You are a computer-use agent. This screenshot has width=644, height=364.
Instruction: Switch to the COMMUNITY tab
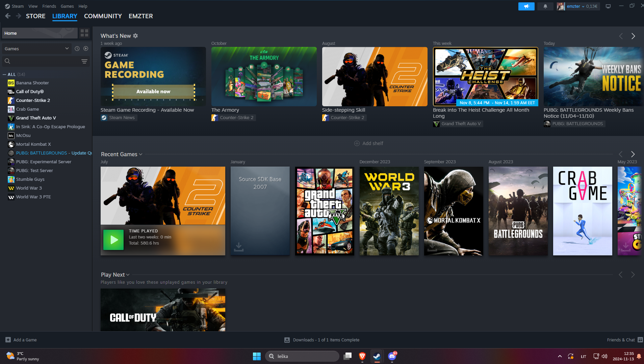coord(103,16)
